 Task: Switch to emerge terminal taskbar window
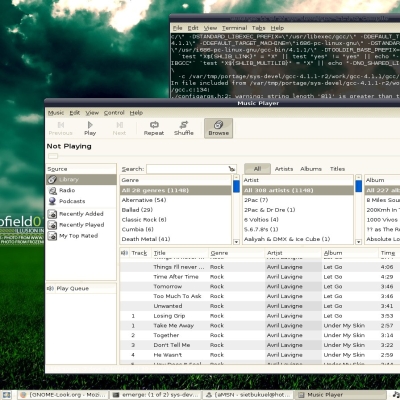tap(155, 395)
